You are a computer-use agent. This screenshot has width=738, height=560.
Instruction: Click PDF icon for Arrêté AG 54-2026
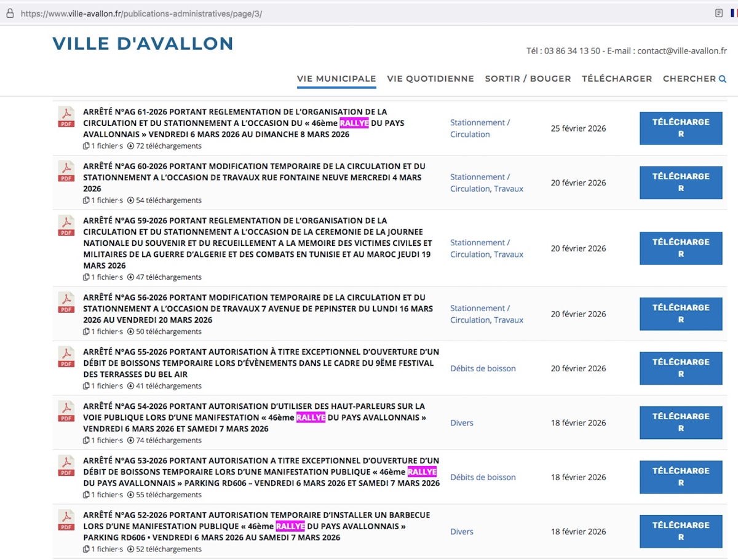point(66,411)
